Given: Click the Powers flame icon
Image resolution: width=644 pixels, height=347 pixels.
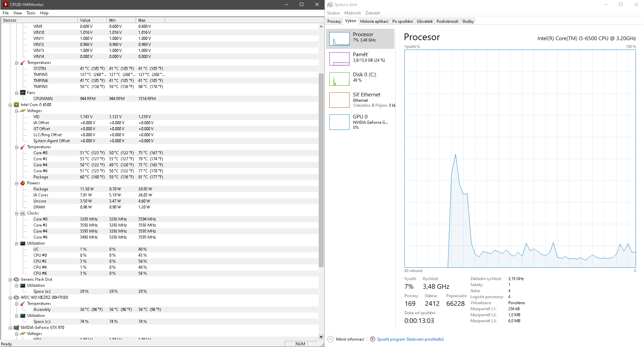Looking at the screenshot, I should [23, 183].
